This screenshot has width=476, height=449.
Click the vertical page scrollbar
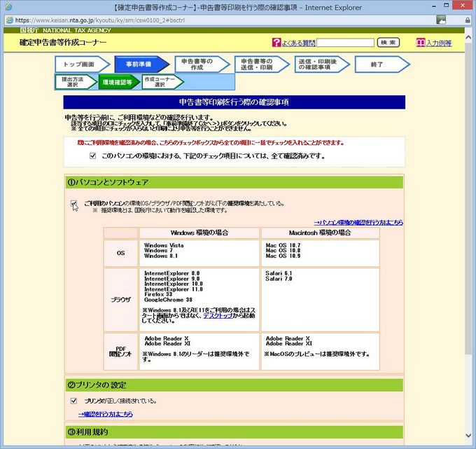(x=468, y=210)
